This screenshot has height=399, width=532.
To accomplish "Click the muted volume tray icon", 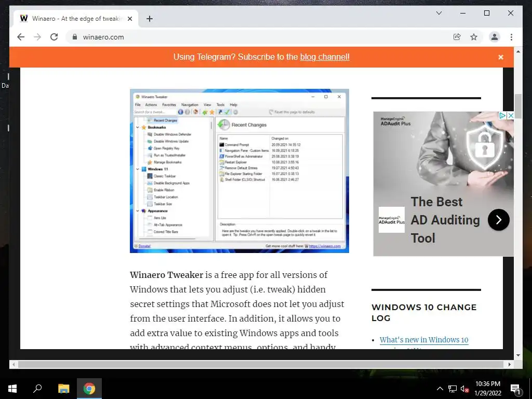I will coord(464,389).
